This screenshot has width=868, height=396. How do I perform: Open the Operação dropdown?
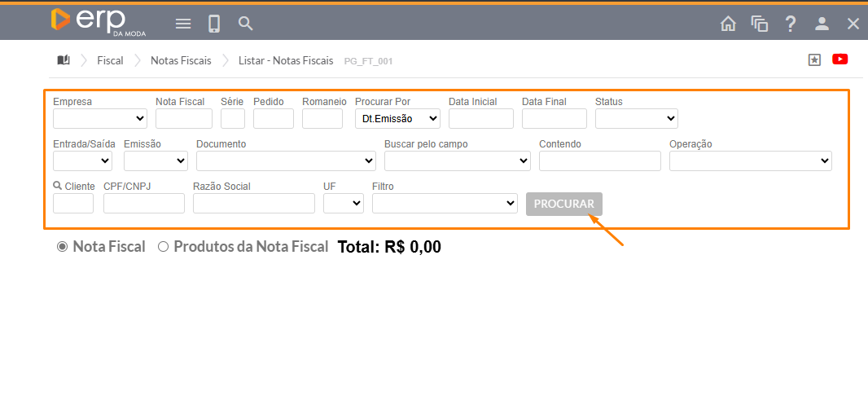tap(750, 161)
